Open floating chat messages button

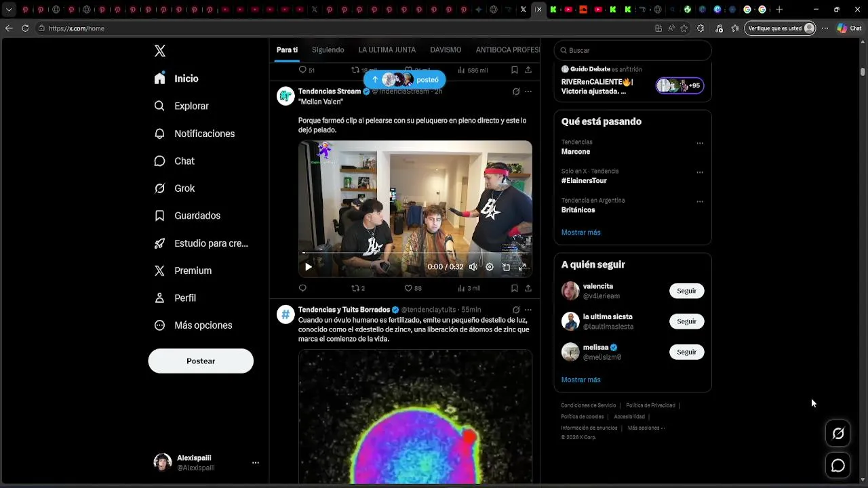tap(838, 466)
